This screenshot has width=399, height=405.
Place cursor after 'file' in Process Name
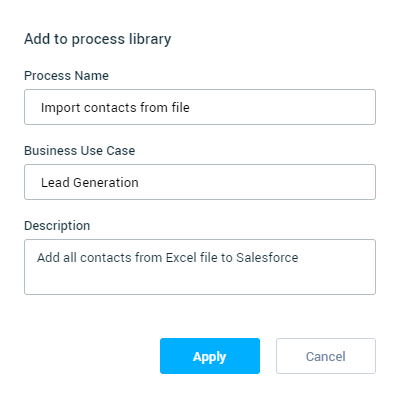pos(190,108)
